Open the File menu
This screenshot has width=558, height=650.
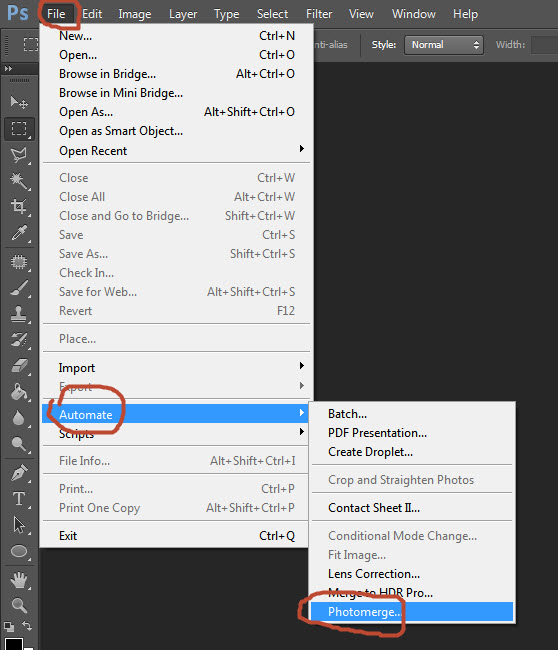(x=56, y=14)
